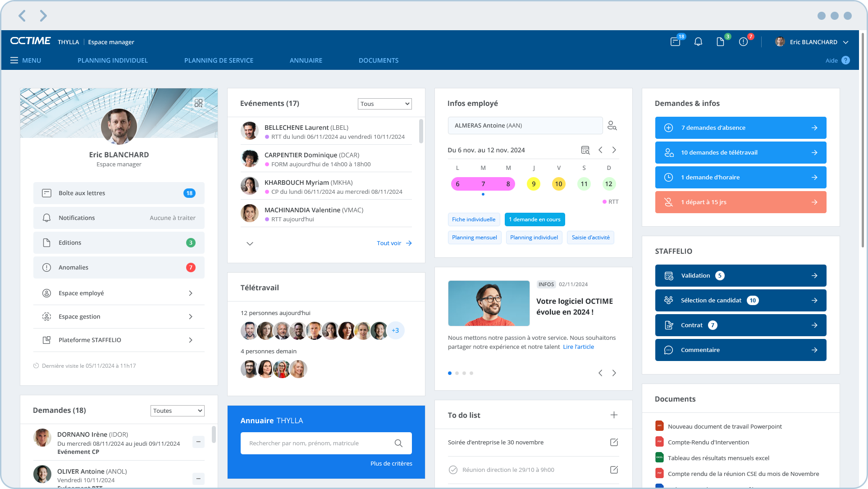This screenshot has width=868, height=489.
Task: Open the PLANNING DE SERVICE menu
Action: coord(219,60)
